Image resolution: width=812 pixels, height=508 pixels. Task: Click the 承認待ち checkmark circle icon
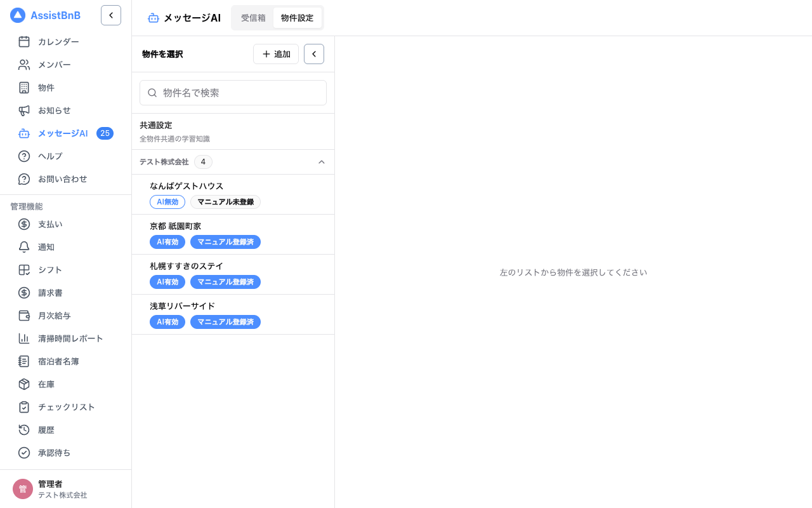tap(24, 453)
